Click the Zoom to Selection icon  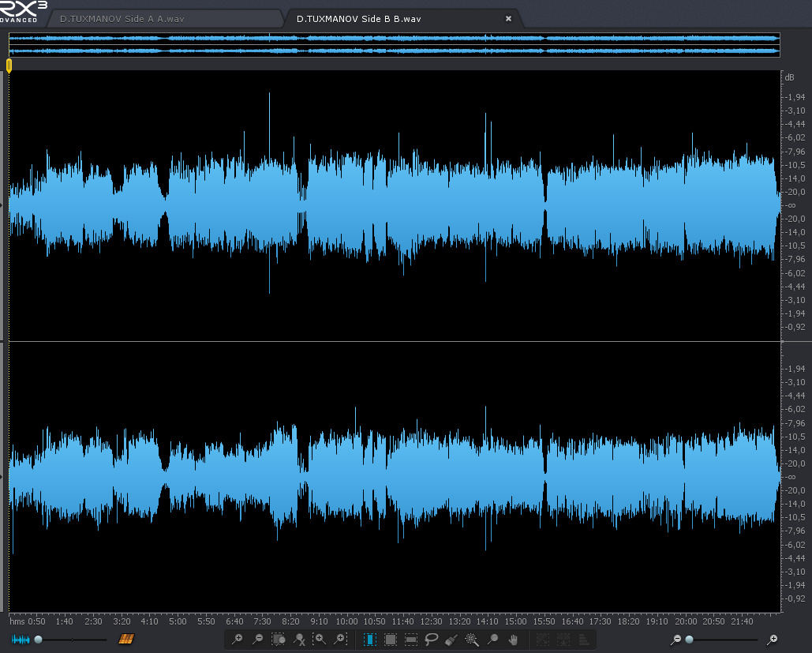pyautogui.click(x=278, y=639)
